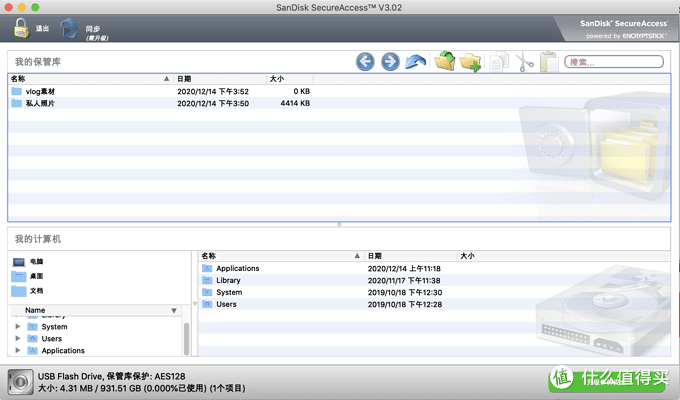Go back with the left arrow button

[x=365, y=62]
